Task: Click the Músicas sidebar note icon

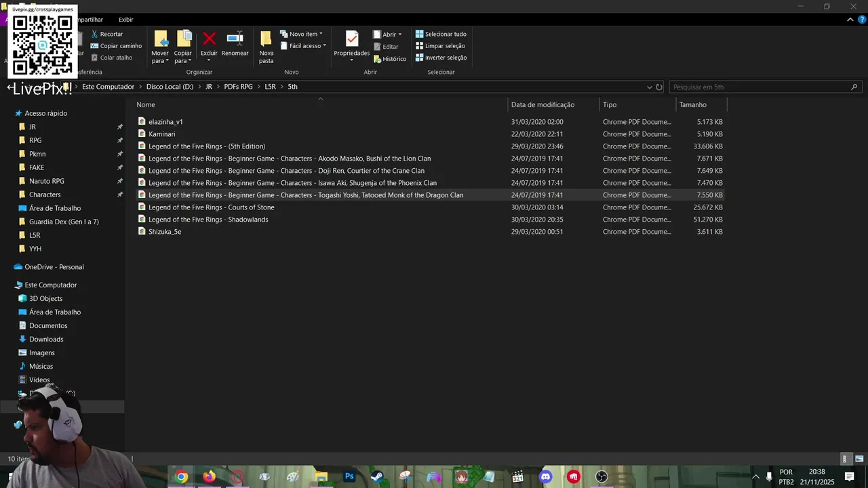Action: click(x=22, y=366)
